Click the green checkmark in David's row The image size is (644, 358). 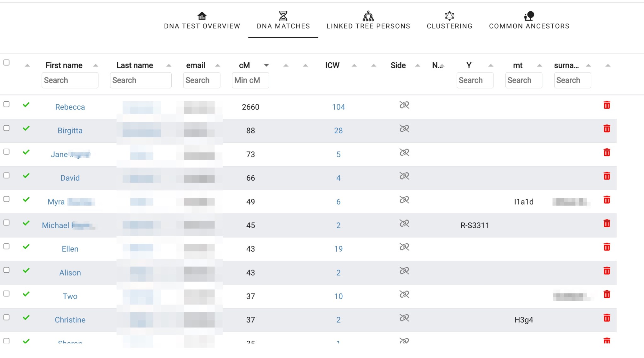point(26,175)
